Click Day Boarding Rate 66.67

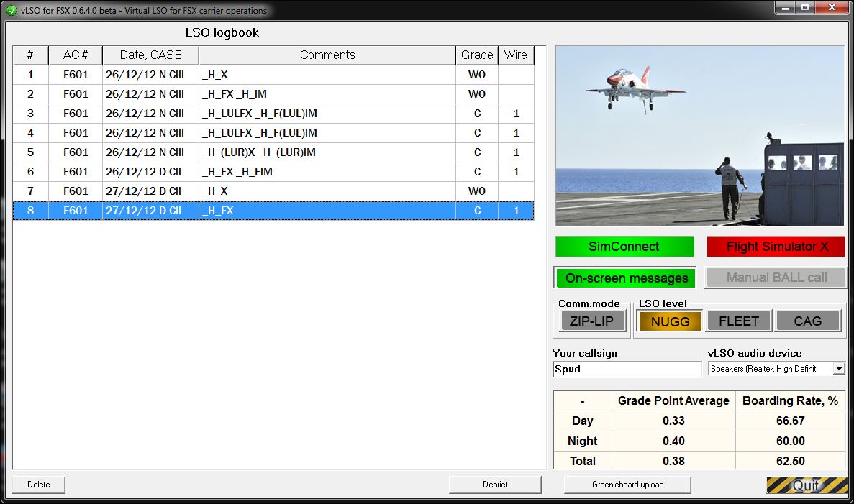pyautogui.click(x=790, y=421)
